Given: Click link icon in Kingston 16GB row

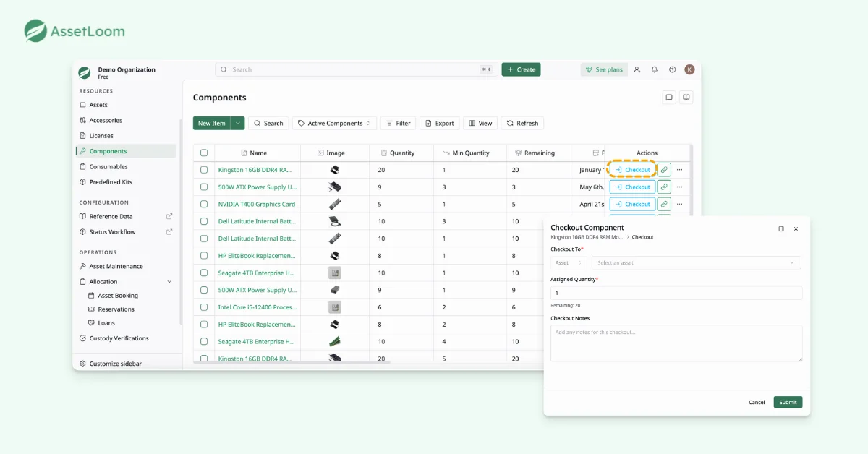Looking at the screenshot, I should (x=664, y=170).
